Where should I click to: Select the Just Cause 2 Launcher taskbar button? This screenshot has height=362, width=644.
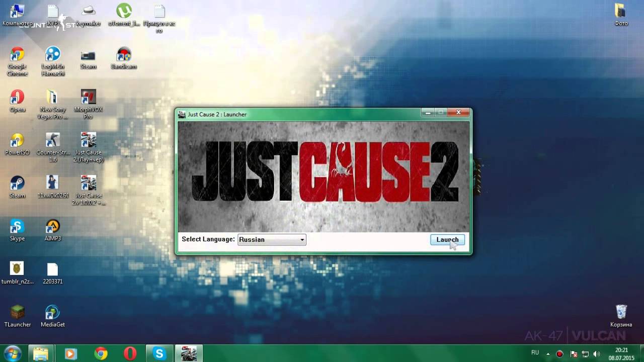pos(189,353)
